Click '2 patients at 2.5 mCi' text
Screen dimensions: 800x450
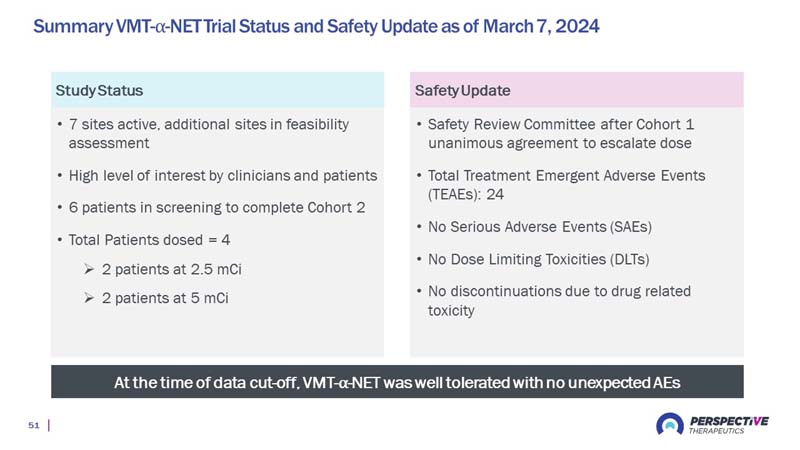[x=171, y=269]
